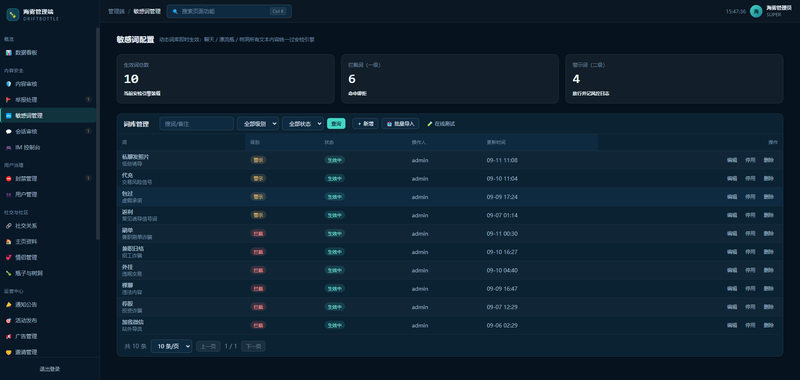Expand the 全部状态 status dropdown
This screenshot has width=800, height=380.
coord(303,123)
